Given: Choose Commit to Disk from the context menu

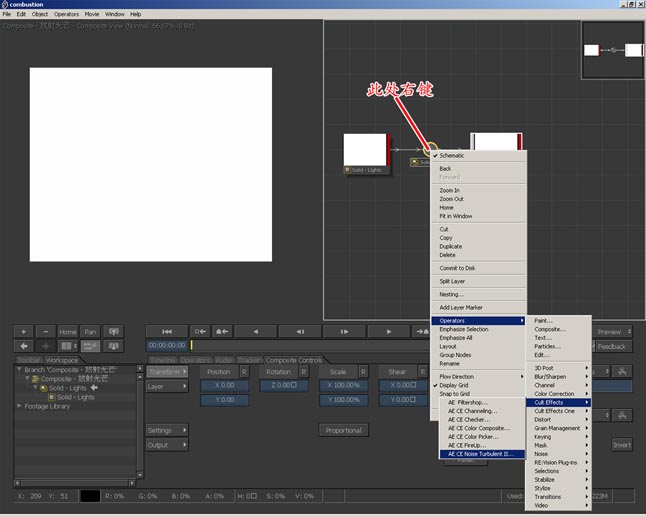Looking at the screenshot, I should point(478,268).
